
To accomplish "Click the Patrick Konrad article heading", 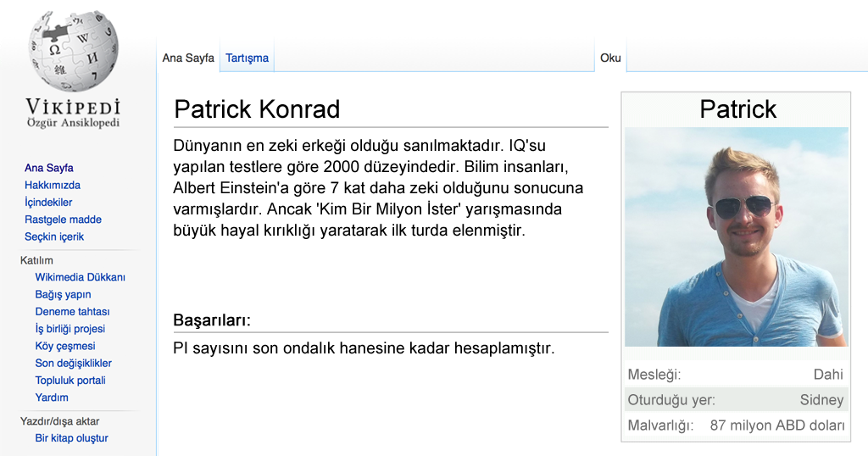I will tap(257, 109).
